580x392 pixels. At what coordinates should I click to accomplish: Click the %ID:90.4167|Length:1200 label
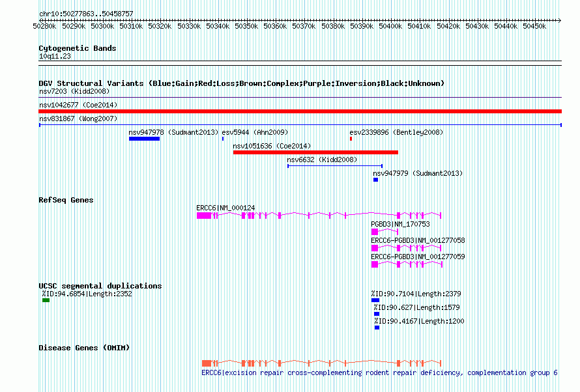(419, 322)
